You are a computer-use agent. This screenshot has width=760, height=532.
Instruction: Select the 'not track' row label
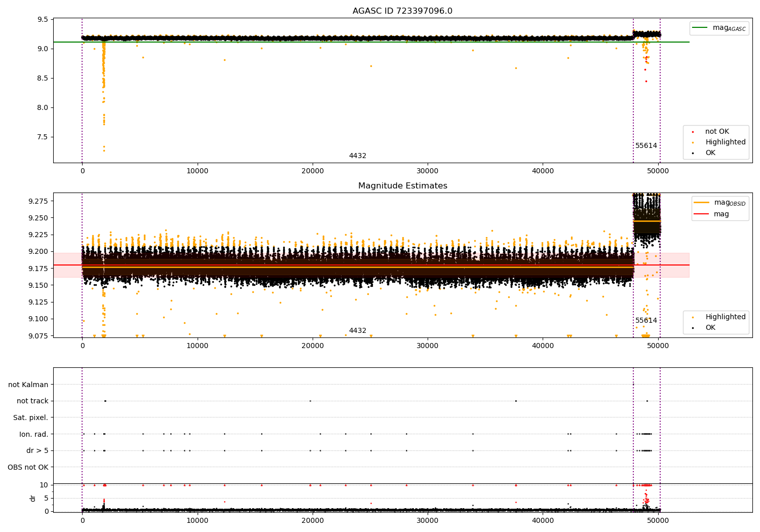(32, 401)
